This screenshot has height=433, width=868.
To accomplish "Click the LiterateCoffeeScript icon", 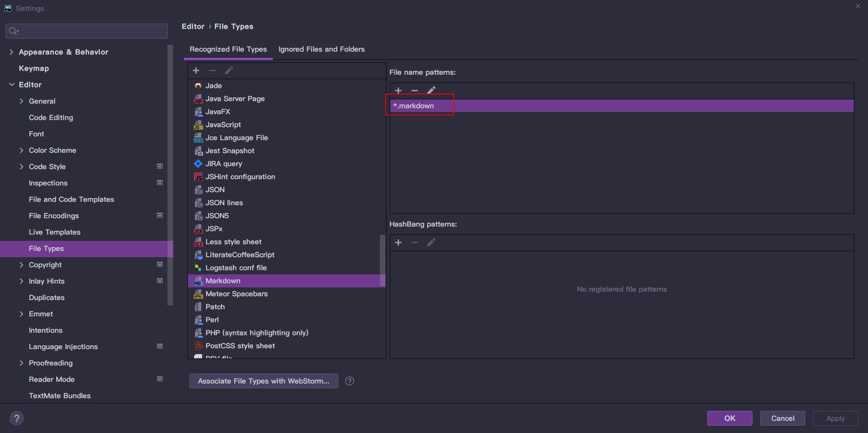I will pos(198,255).
